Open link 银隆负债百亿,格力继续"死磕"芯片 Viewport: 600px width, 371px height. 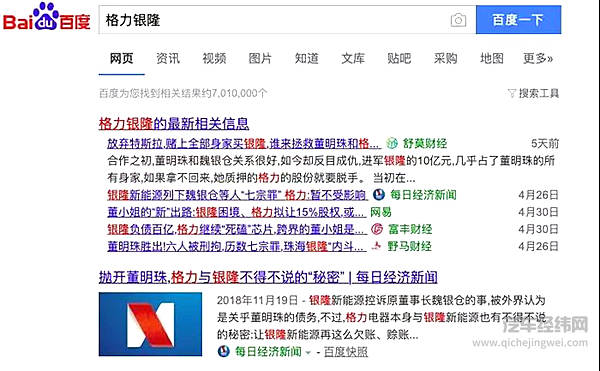pyautogui.click(x=236, y=229)
